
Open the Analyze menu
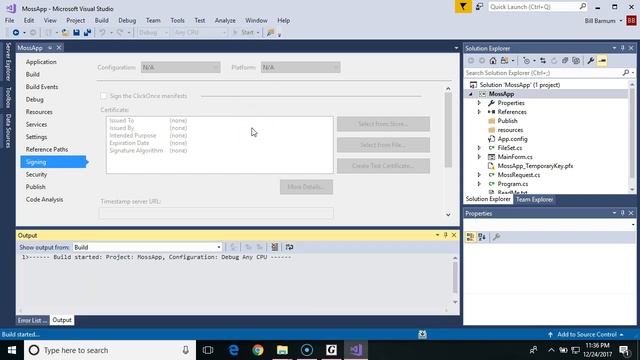[x=225, y=20]
